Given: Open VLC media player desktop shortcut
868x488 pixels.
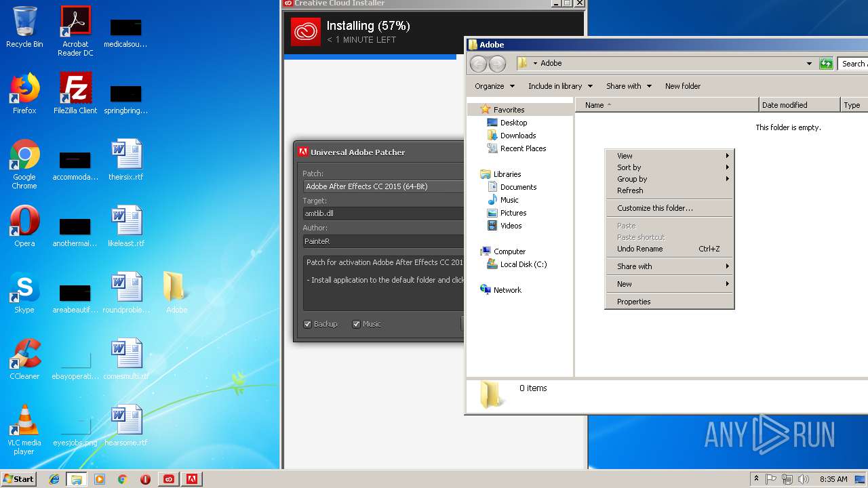Looking at the screenshot, I should [x=24, y=430].
